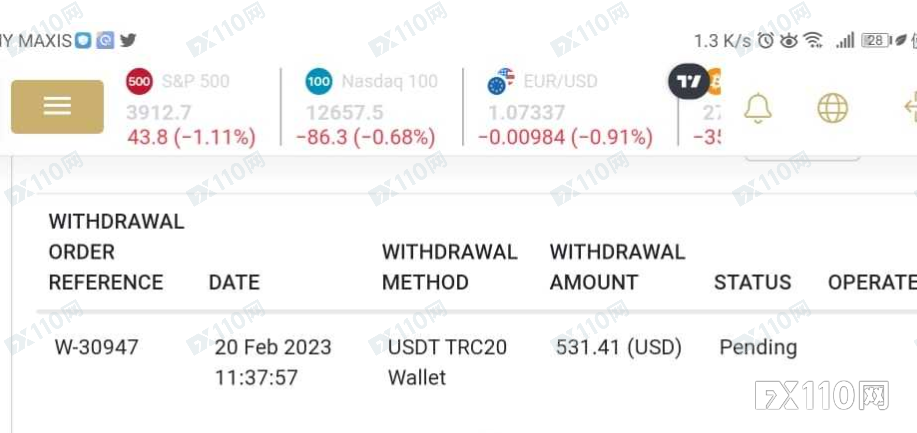Tap the Wi-Fi status icon
Image resolution: width=917 pixels, height=433 pixels.
[x=812, y=40]
